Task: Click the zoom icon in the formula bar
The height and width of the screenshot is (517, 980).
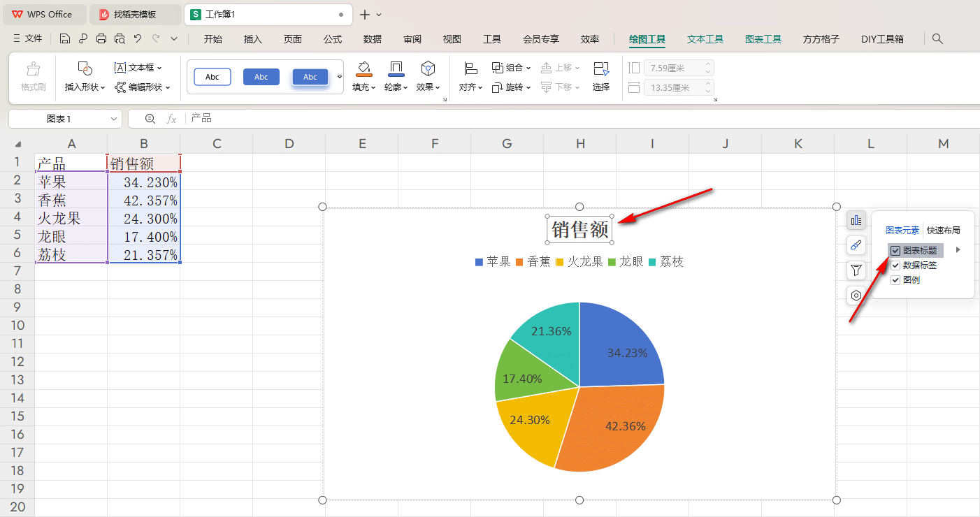Action: tap(150, 119)
